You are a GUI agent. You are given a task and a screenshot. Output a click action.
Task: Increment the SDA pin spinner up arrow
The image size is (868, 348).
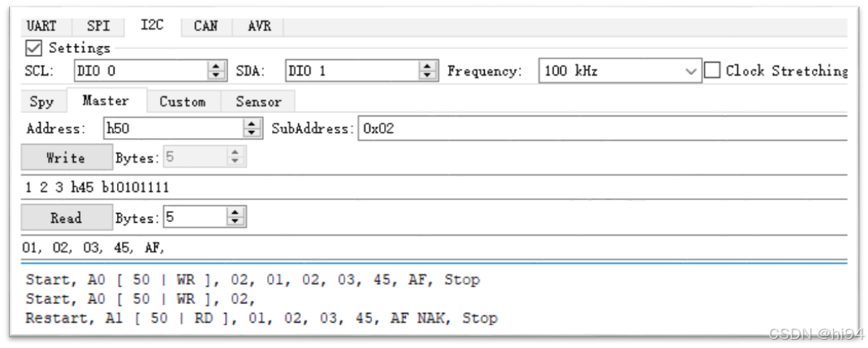[x=427, y=67]
